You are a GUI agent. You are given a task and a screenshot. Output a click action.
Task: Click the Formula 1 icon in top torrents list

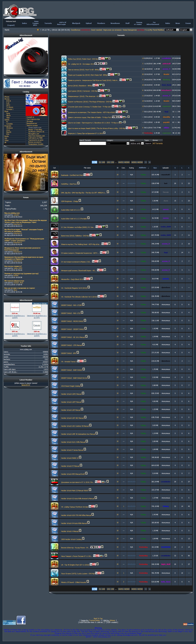point(64,133)
